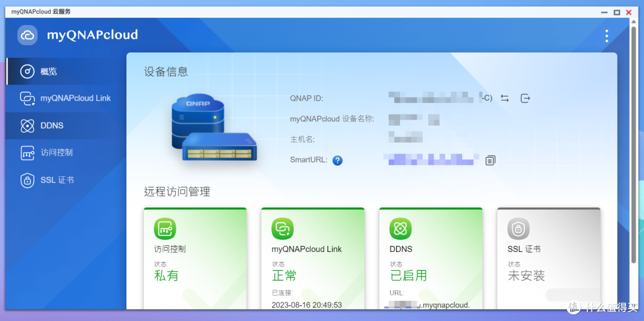Open myQNAPcloud Link in sidebar

(x=66, y=98)
